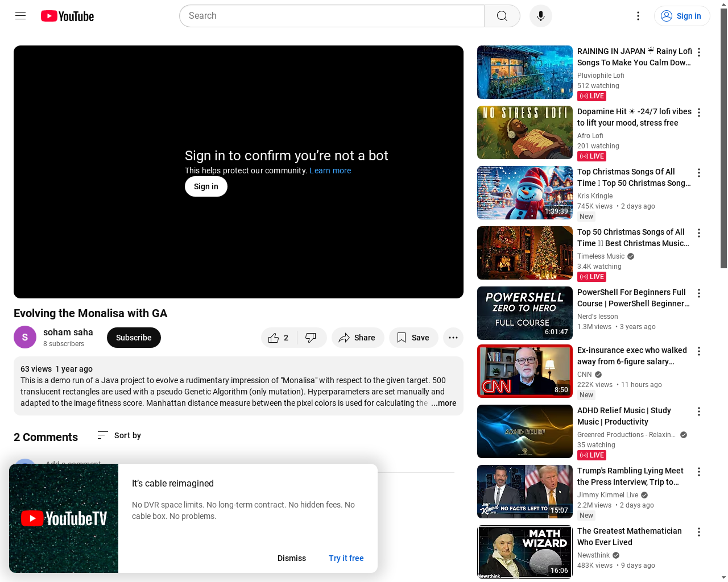Viewport: 728px width, 582px height.
Task: Dislike the video with thumbs down
Action: 311,338
